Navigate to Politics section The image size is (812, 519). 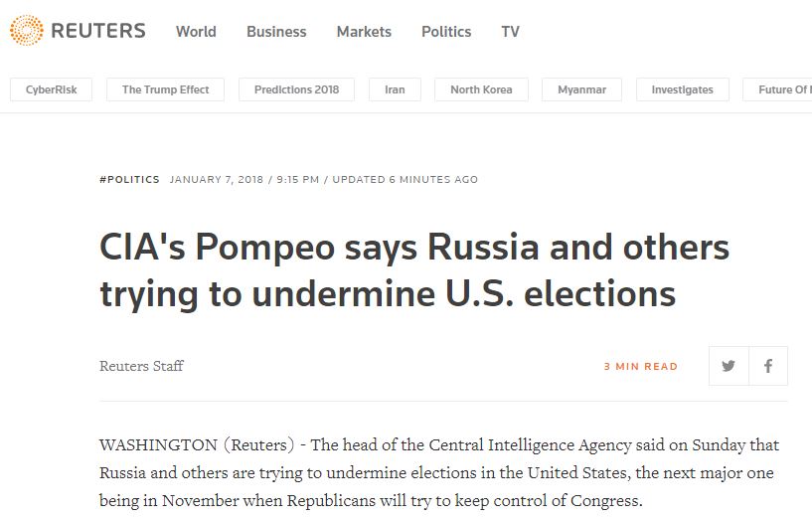pos(446,31)
